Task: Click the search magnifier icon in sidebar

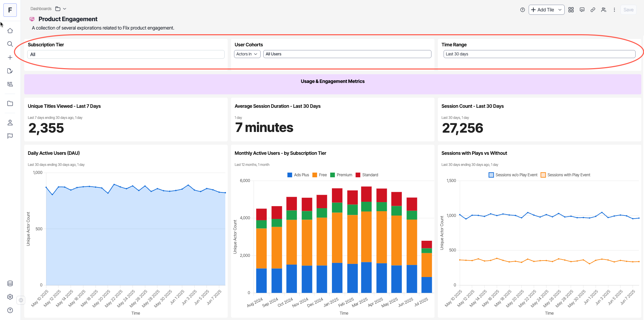Action: coord(10,44)
